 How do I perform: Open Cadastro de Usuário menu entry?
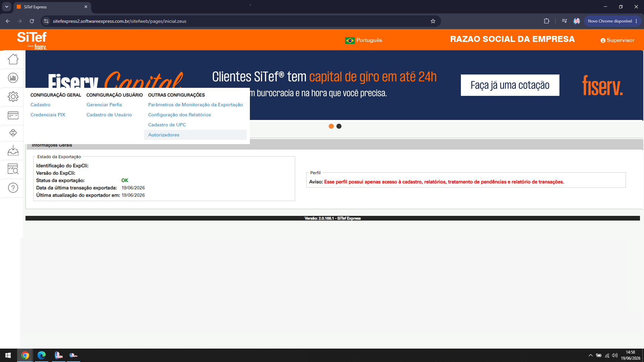[x=109, y=115]
